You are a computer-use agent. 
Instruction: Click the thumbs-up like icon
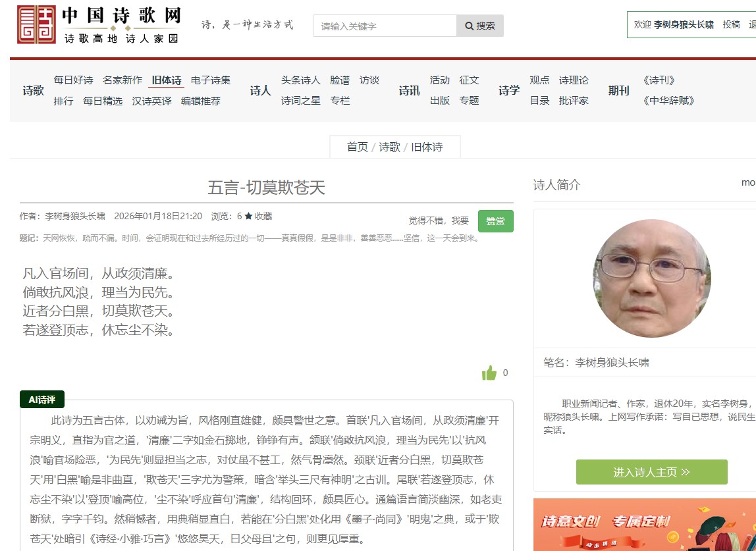click(489, 373)
